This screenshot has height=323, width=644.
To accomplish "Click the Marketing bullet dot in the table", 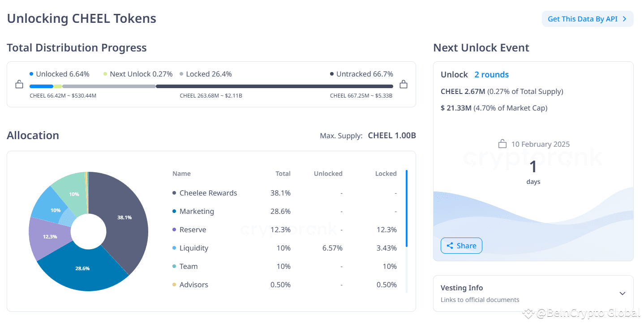I will pos(174,211).
